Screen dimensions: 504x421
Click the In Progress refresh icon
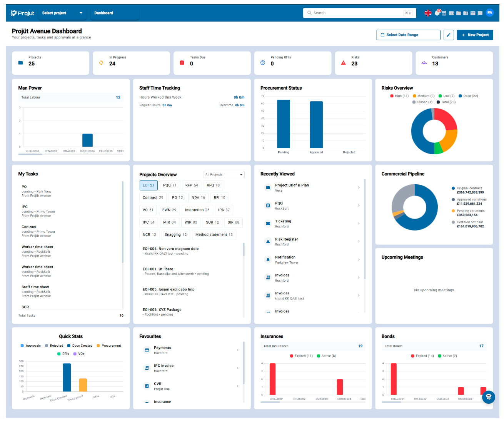[x=101, y=63]
